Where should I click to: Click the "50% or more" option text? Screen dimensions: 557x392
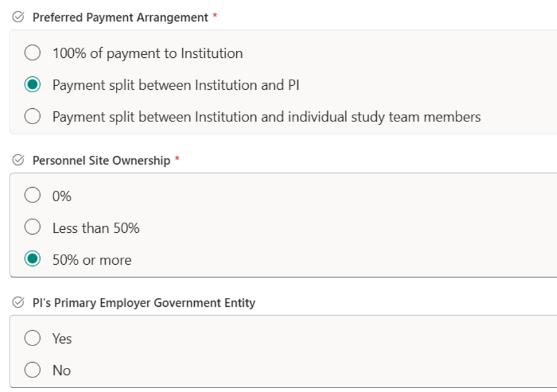tap(92, 260)
